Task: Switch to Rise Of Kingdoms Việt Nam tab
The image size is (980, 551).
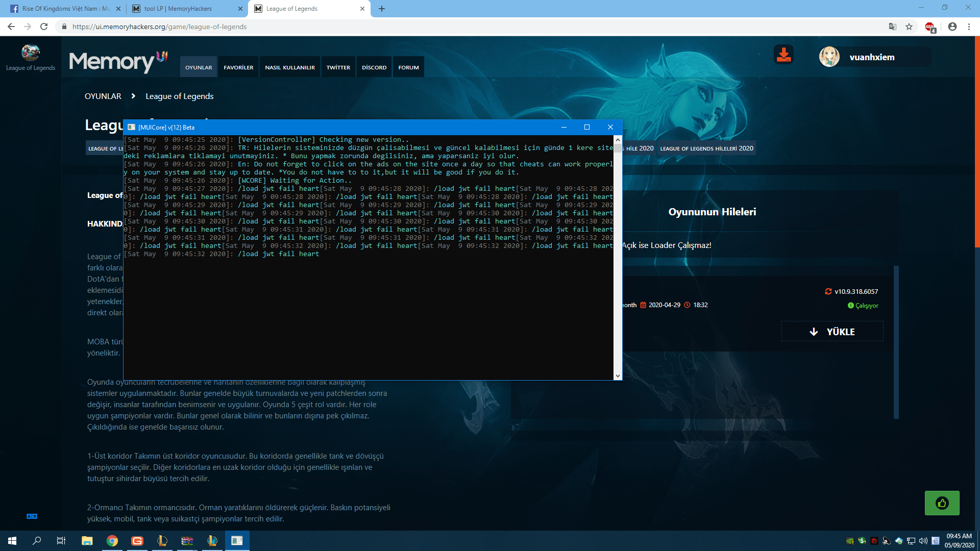Action: [65, 9]
